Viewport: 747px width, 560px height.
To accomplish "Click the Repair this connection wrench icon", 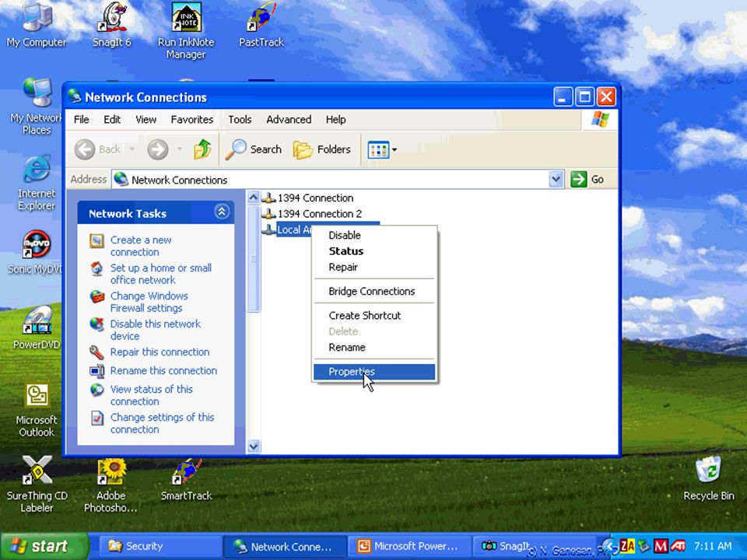I will [96, 352].
